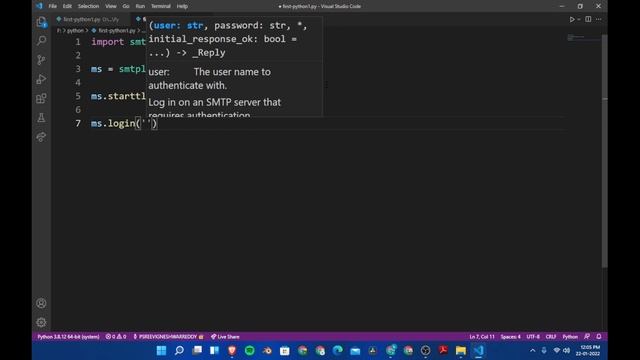Open the Accounts menu in the activity bar
The height and width of the screenshot is (360, 640).
tap(41, 303)
